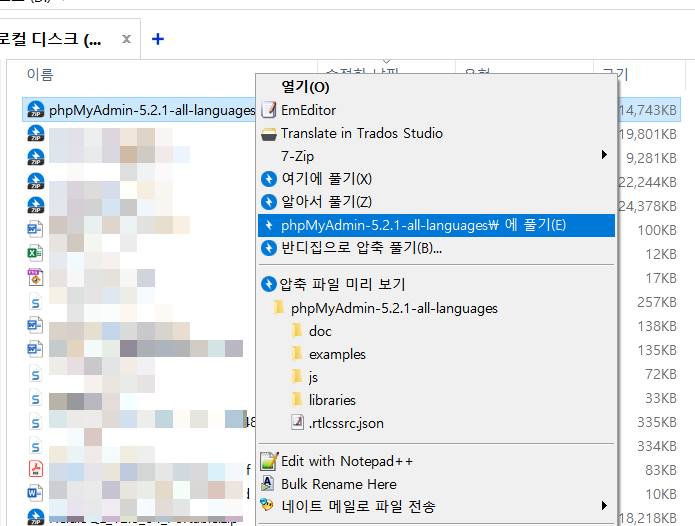The image size is (695, 526).
Task: Click the 19,801KB size cell
Action: (648, 134)
